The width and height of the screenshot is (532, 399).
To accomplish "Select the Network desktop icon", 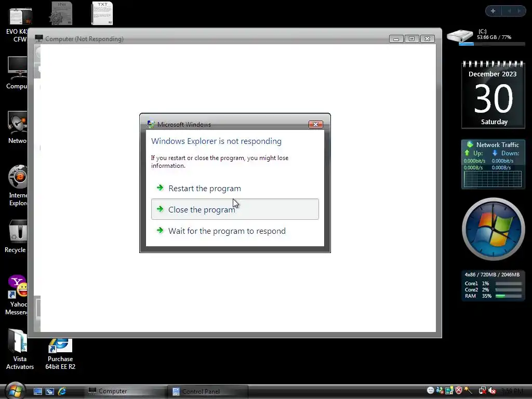I will [16, 128].
